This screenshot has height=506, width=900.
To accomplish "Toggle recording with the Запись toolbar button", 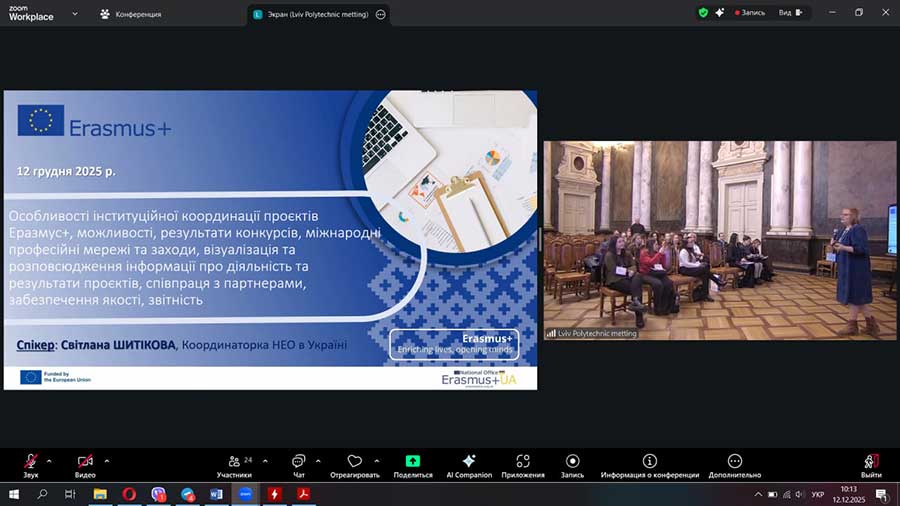I will (572, 461).
